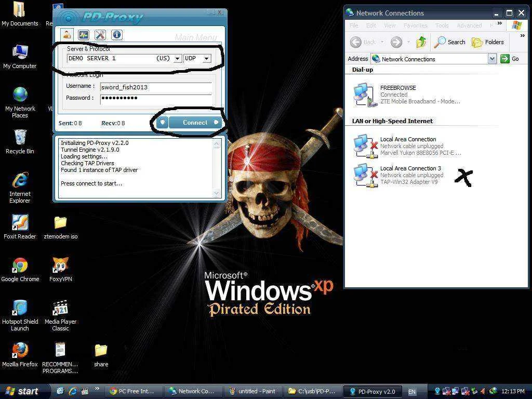Expand the menu bar overflow chevron
The height and width of the screenshot is (399, 532).
pos(499,23)
